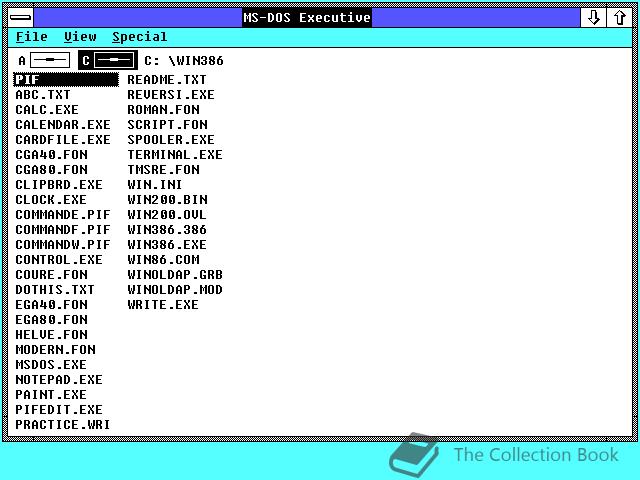This screenshot has height=480, width=640.
Task: Select WINOLDAP.MOD file
Action: 175,290
